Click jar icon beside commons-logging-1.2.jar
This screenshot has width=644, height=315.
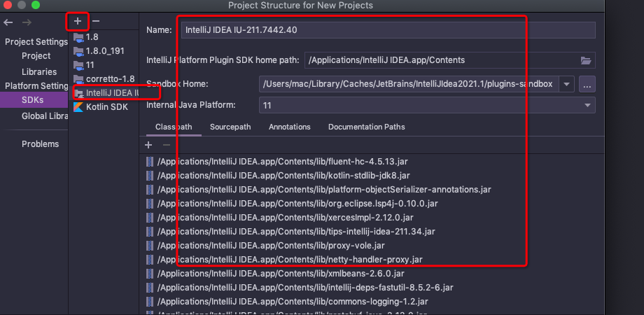tap(149, 302)
